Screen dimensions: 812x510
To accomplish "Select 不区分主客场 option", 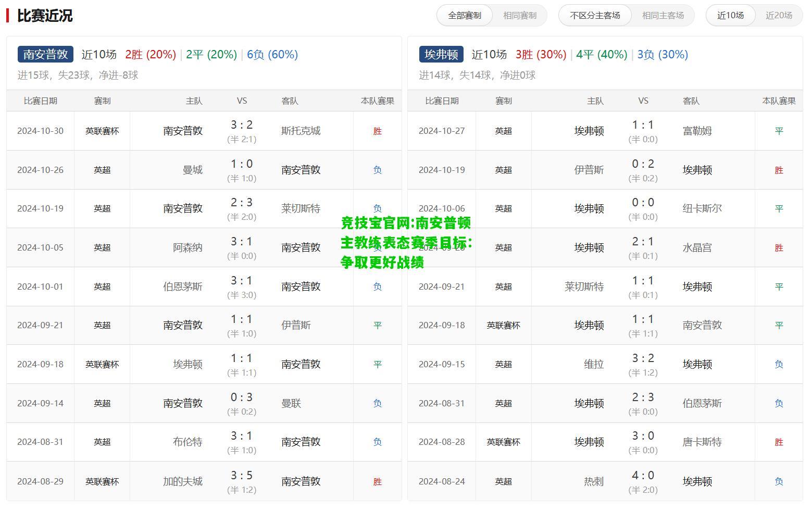I will click(595, 16).
